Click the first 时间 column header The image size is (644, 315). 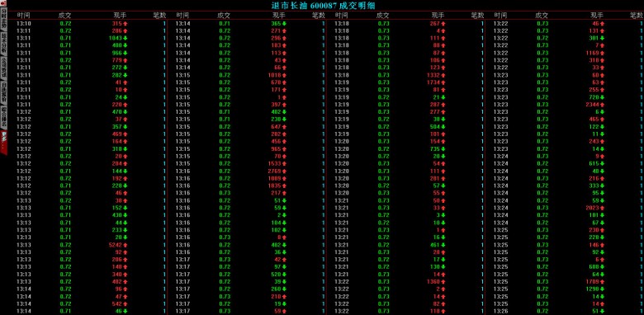point(23,15)
